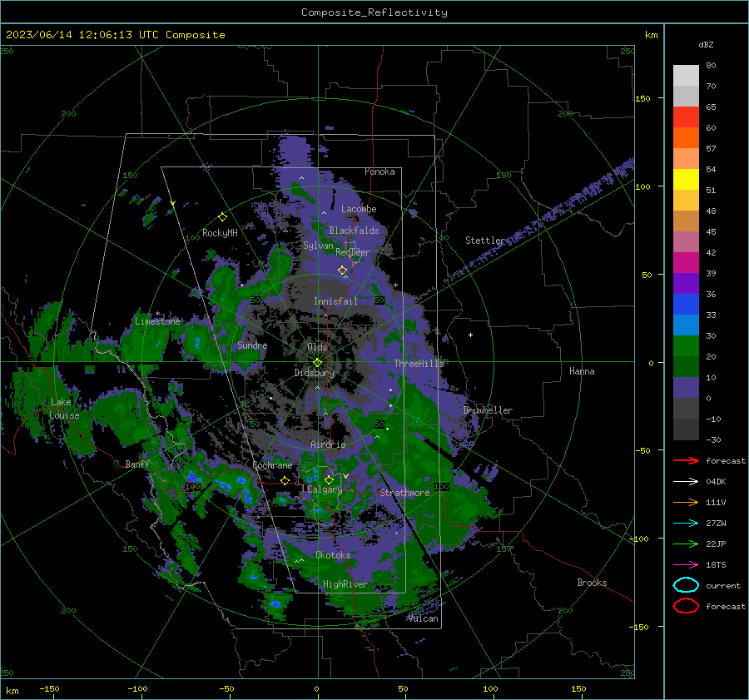Click the RedDeer city label
Screen dimensions: 749x700
click(353, 252)
